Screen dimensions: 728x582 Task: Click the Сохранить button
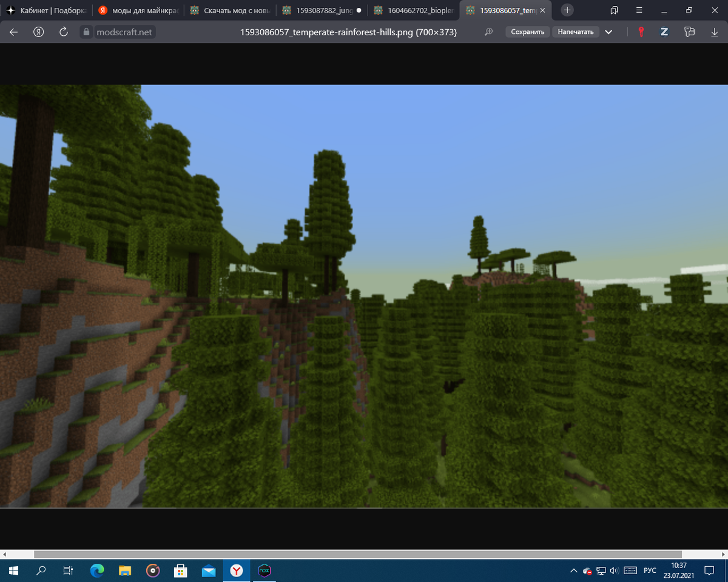(527, 32)
